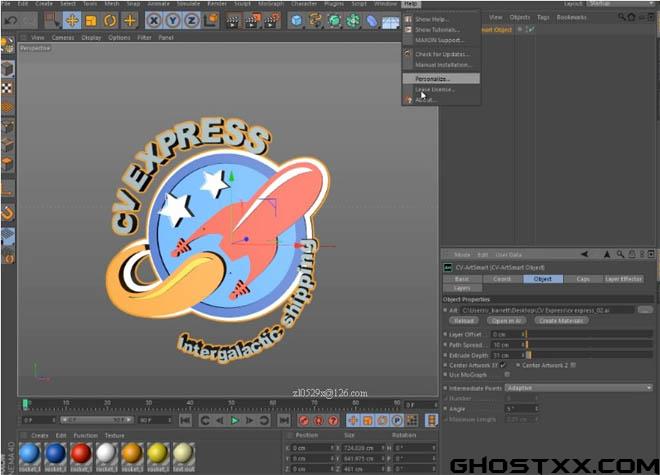
Task: Select the red material sphere
Action: (x=81, y=454)
